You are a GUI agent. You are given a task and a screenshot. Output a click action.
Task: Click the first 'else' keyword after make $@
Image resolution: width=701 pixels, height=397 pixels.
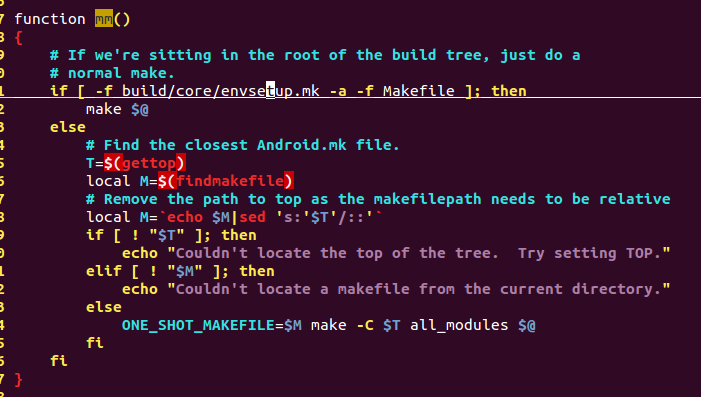(x=68, y=127)
